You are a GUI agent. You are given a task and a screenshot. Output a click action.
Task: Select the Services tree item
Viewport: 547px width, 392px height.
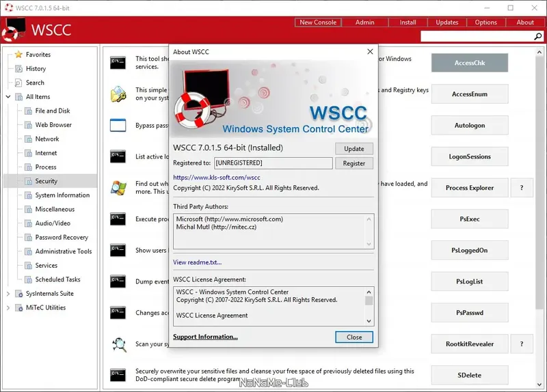46,266
